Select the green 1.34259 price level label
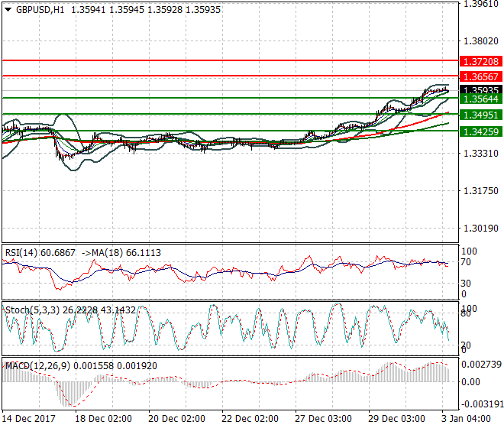 tap(481, 131)
